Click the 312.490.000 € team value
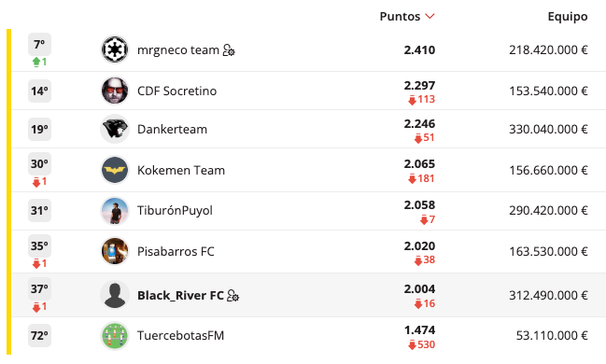 click(548, 295)
